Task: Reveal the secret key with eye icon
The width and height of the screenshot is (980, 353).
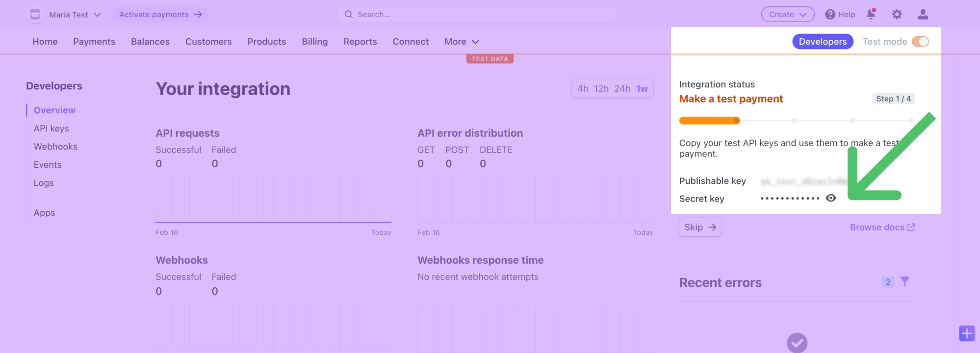Action: coord(831,198)
